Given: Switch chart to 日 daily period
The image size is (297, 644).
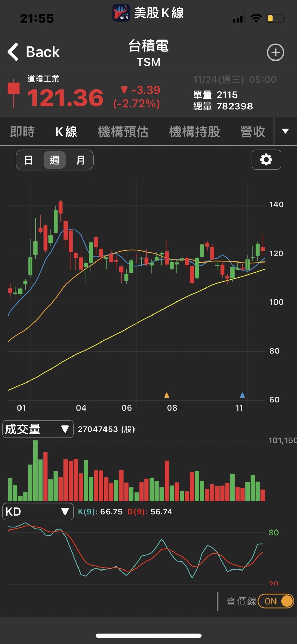Looking at the screenshot, I should click(29, 160).
